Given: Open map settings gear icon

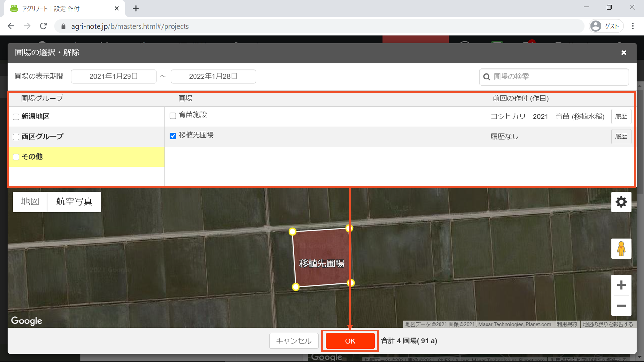Looking at the screenshot, I should pyautogui.click(x=621, y=202).
